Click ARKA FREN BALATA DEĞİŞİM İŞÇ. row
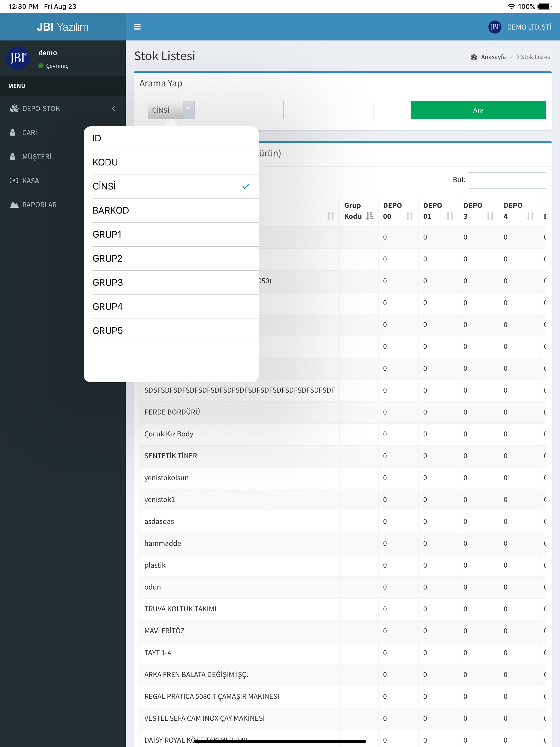This screenshot has width=560, height=747. (x=343, y=674)
